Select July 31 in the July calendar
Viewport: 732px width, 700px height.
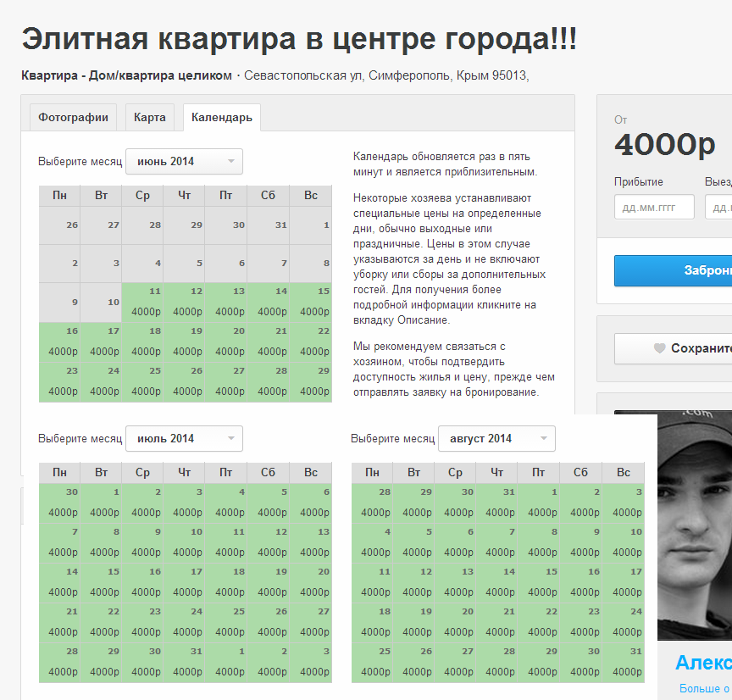pyautogui.click(x=185, y=662)
